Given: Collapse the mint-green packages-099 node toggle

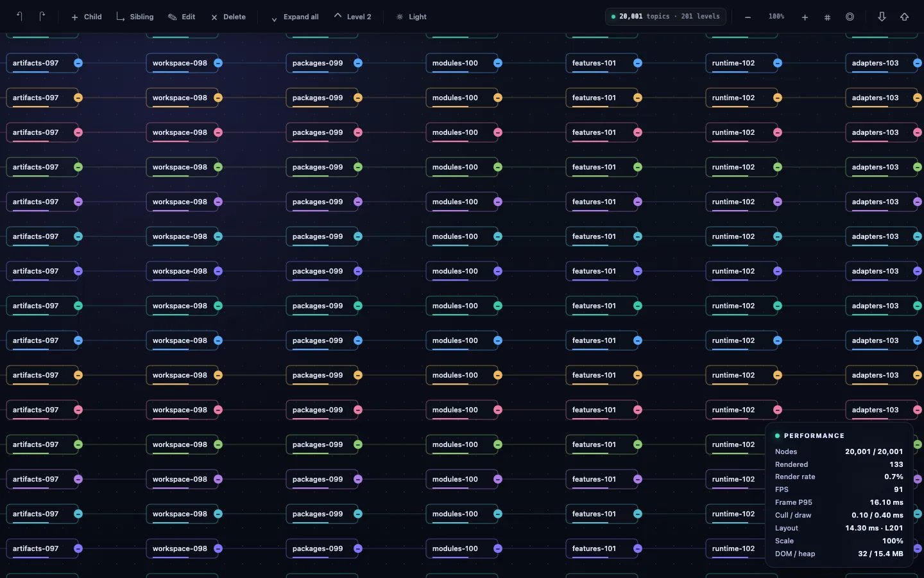Looking at the screenshot, I should (x=358, y=306).
